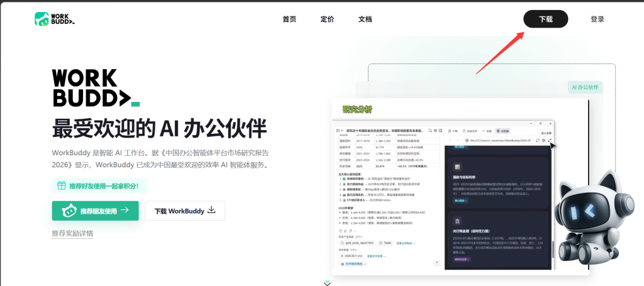Screen dimensions: 644x286
Task: Click the mascot face icon on 推荐朋友使用
Action: (x=69, y=211)
